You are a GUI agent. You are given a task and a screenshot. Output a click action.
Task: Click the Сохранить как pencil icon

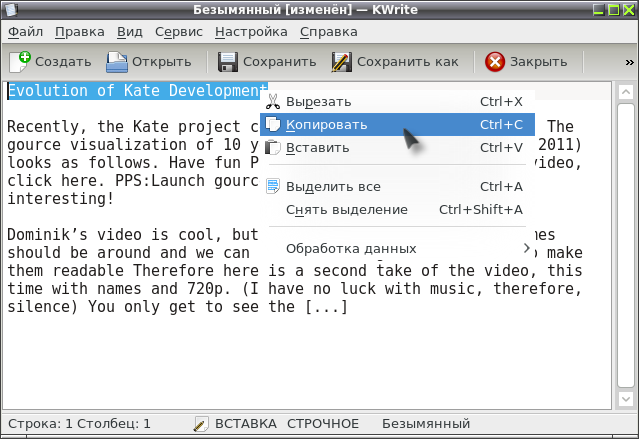[342, 62]
